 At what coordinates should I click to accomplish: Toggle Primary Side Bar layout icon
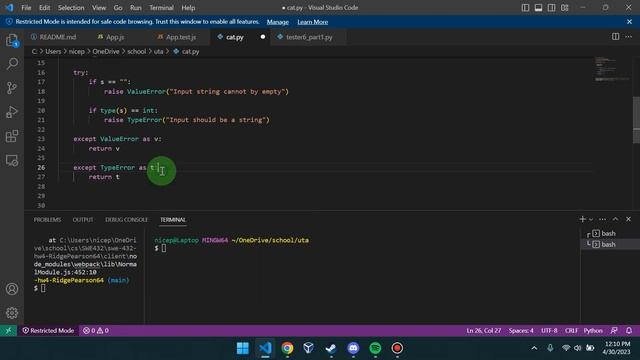tap(525, 8)
